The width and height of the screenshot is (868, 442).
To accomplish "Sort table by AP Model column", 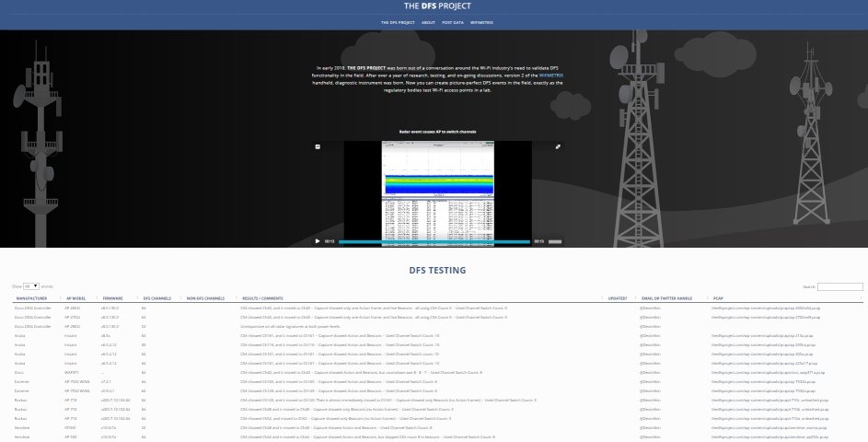I will [x=75, y=298].
